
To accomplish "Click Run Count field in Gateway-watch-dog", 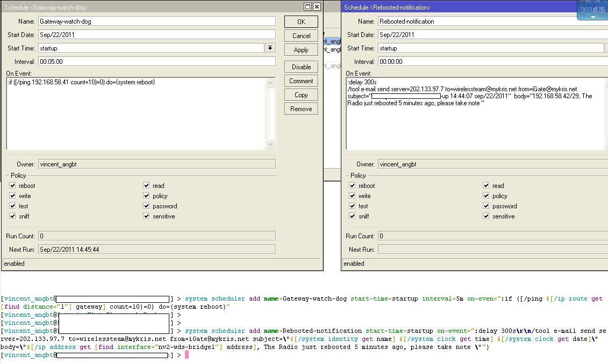I will click(x=157, y=236).
